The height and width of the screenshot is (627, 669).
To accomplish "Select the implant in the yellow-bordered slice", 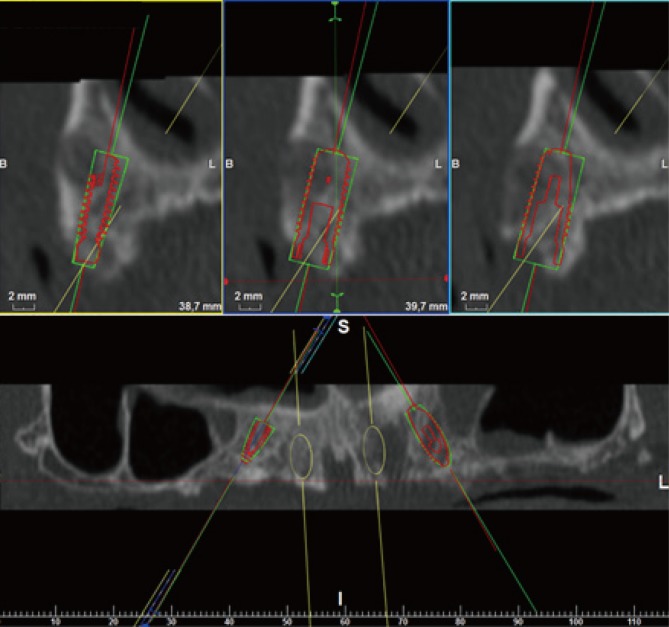I will tap(99, 208).
